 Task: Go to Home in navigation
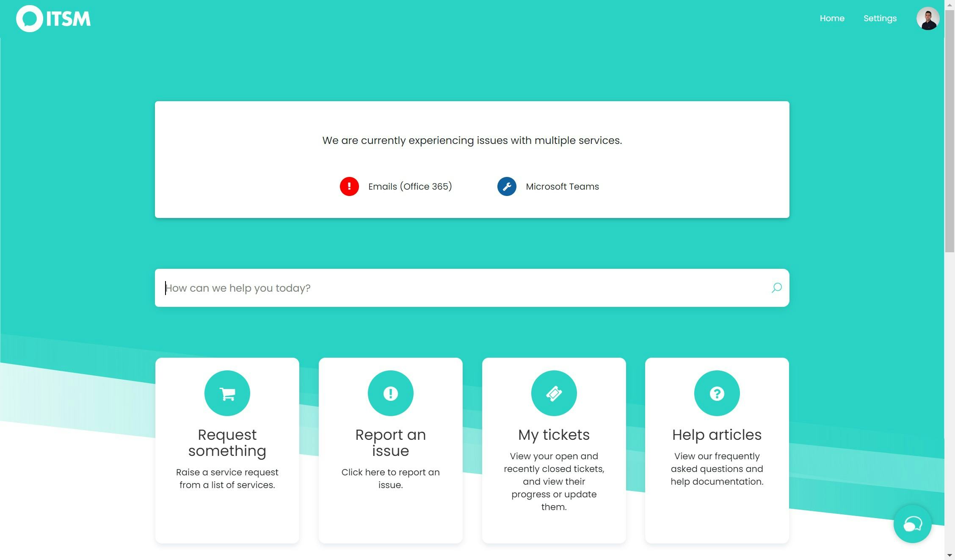pos(832,19)
